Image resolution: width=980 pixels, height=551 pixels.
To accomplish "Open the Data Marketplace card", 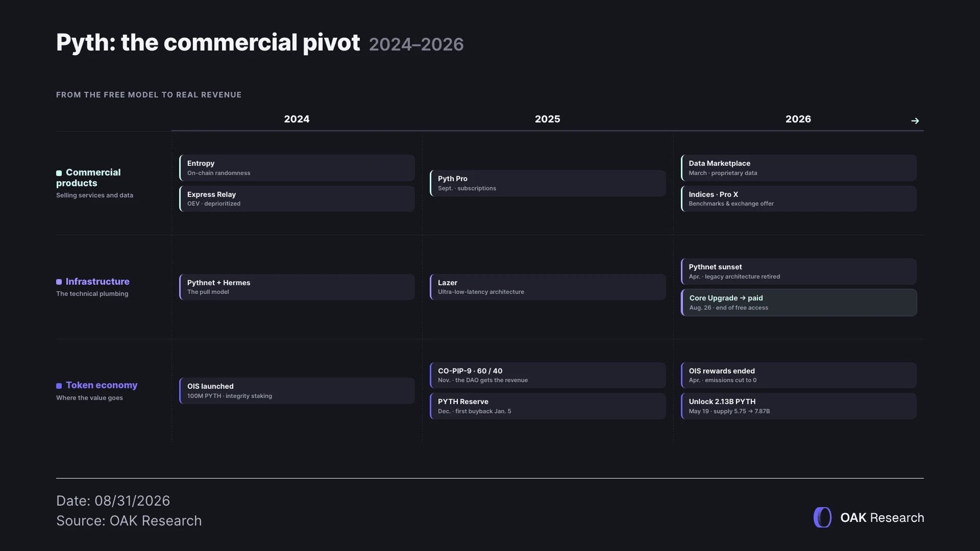I will tap(799, 168).
